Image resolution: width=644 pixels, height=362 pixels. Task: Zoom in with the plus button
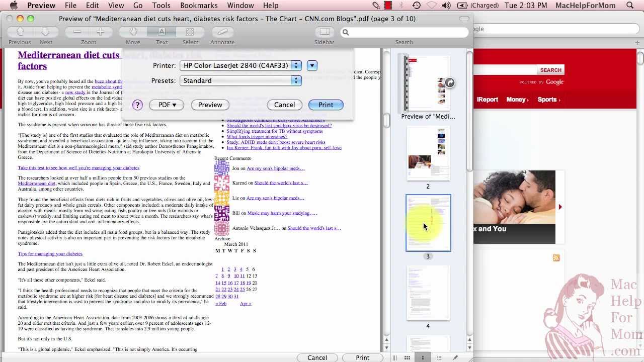click(101, 32)
